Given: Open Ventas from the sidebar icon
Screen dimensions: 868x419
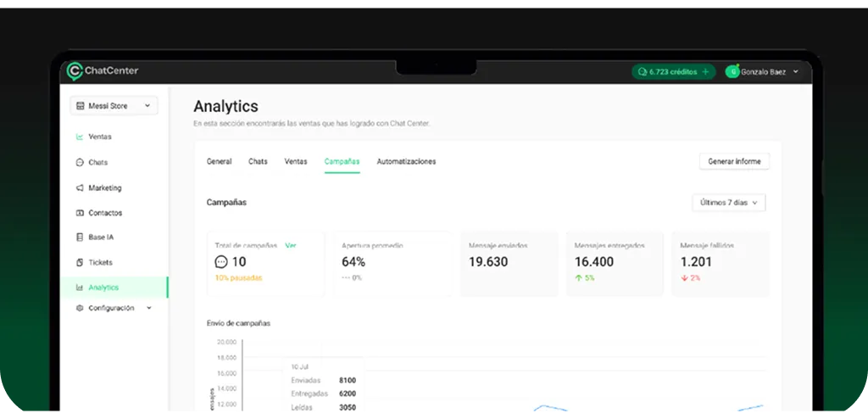Looking at the screenshot, I should (x=80, y=137).
